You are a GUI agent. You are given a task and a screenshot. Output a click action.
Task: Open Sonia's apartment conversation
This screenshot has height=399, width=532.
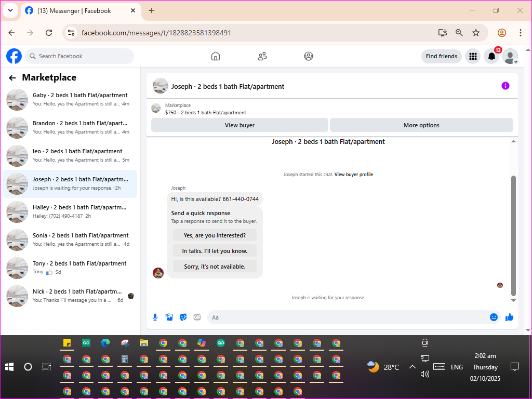(70, 240)
